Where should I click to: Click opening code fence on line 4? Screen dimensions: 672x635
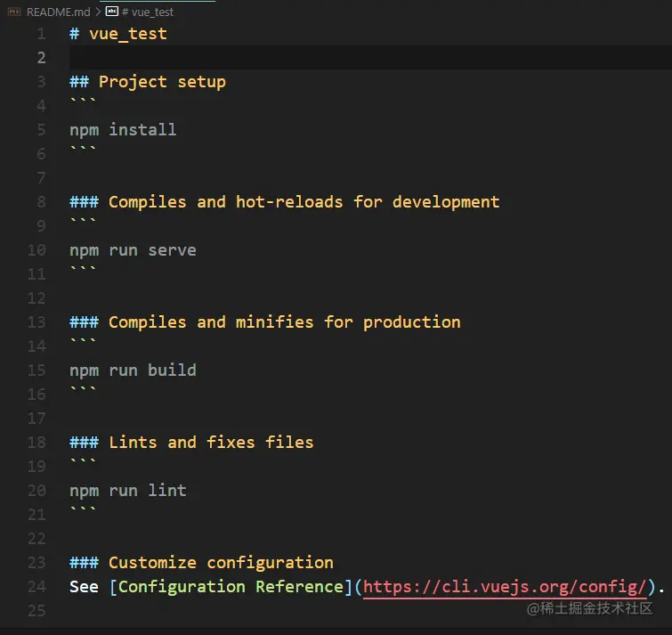tap(83, 101)
